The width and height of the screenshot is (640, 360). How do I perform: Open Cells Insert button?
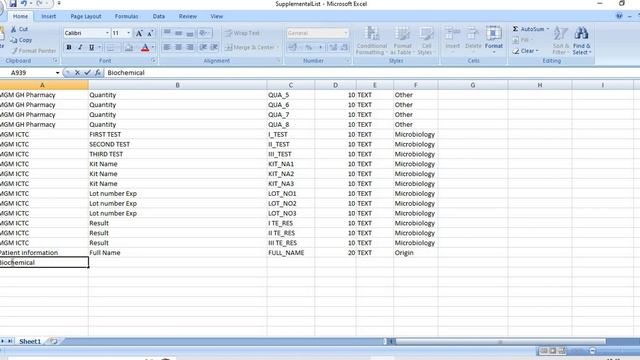coord(452,40)
